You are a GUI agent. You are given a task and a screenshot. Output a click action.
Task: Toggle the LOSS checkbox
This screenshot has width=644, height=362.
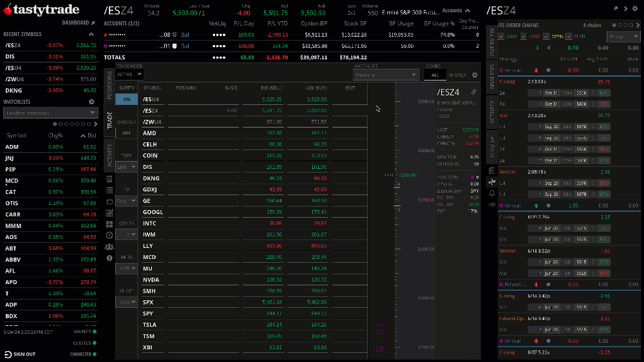(x=524, y=37)
